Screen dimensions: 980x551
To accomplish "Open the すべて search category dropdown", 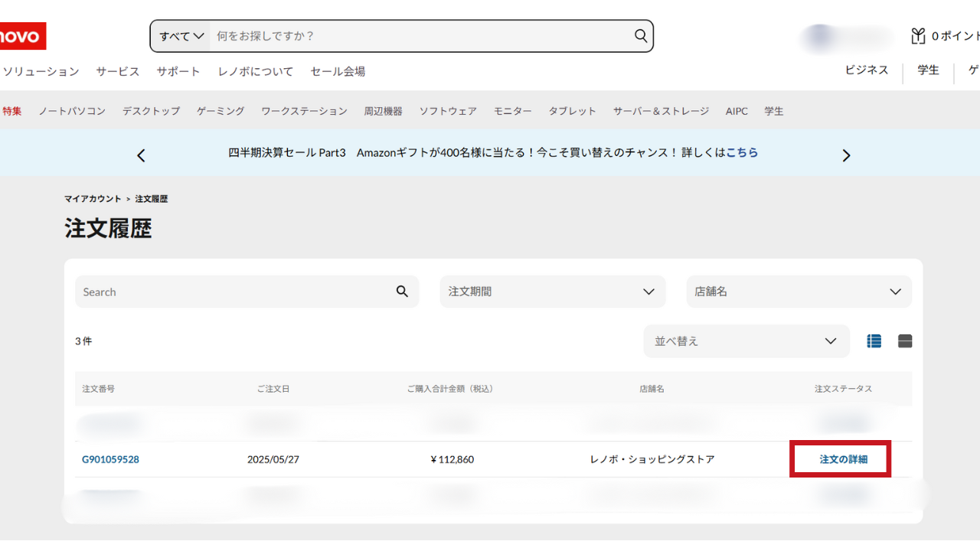I will 181,36.
